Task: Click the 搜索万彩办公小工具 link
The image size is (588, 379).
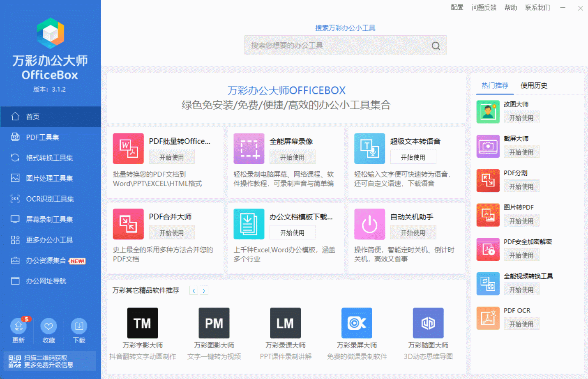Action: coord(345,27)
